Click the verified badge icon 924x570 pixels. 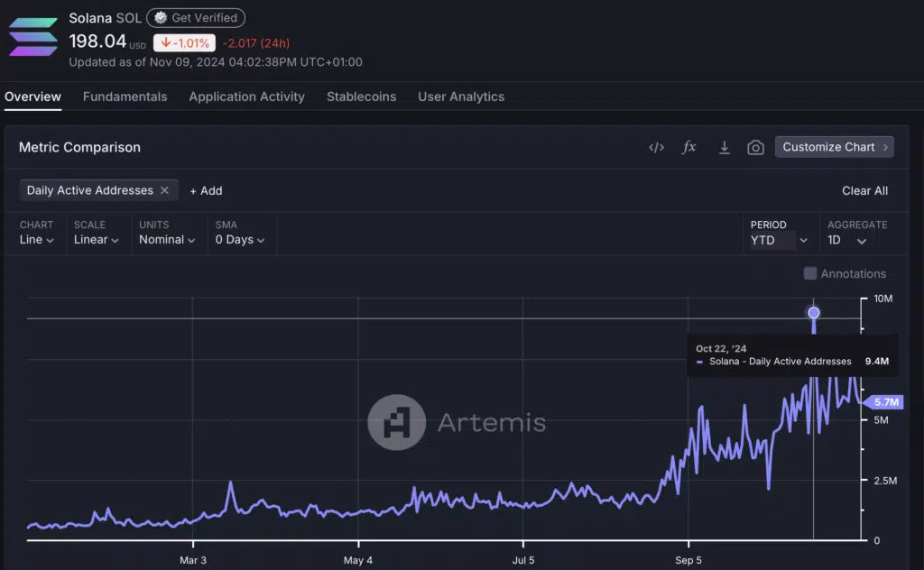click(x=161, y=18)
